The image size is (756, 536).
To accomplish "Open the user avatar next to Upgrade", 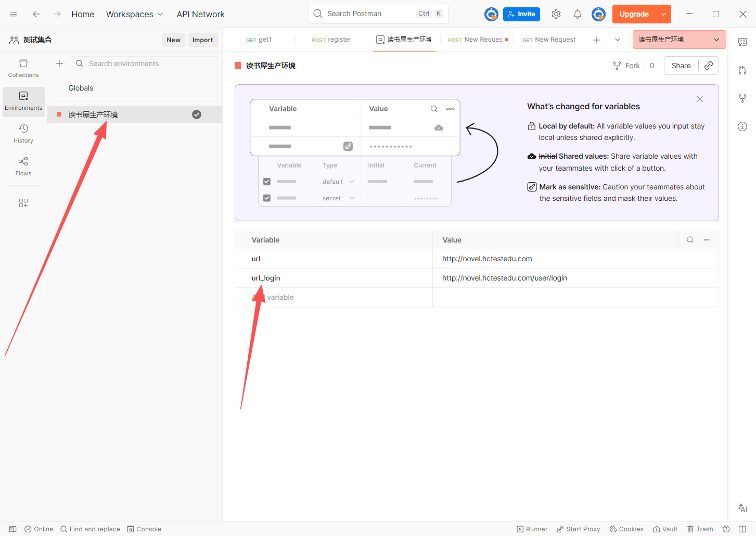I will tap(598, 14).
